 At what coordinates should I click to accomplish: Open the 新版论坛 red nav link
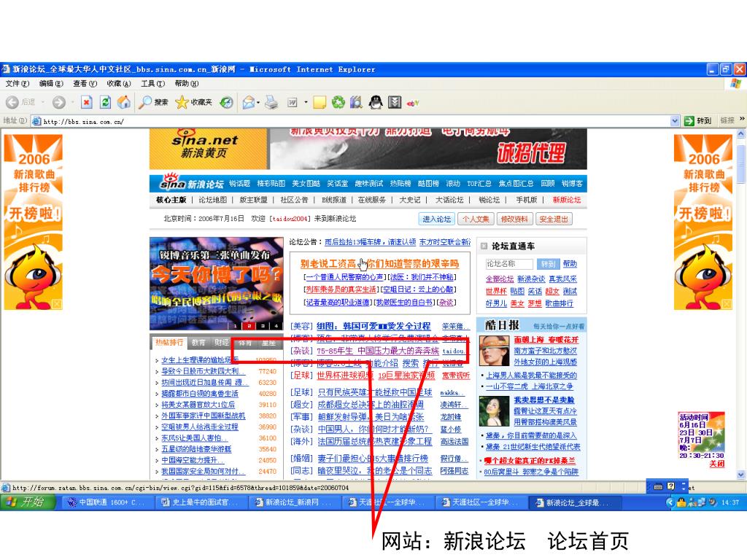[566, 200]
